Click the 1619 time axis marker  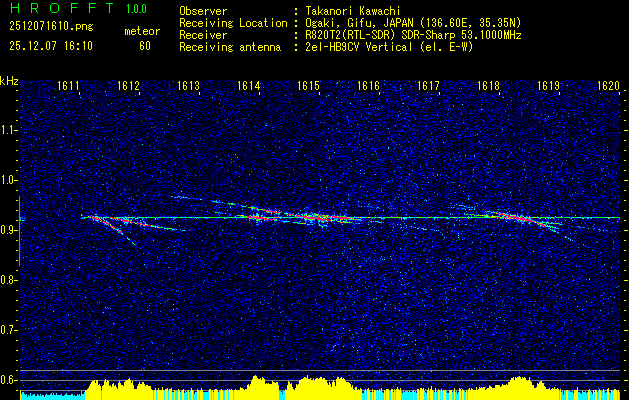549,85
